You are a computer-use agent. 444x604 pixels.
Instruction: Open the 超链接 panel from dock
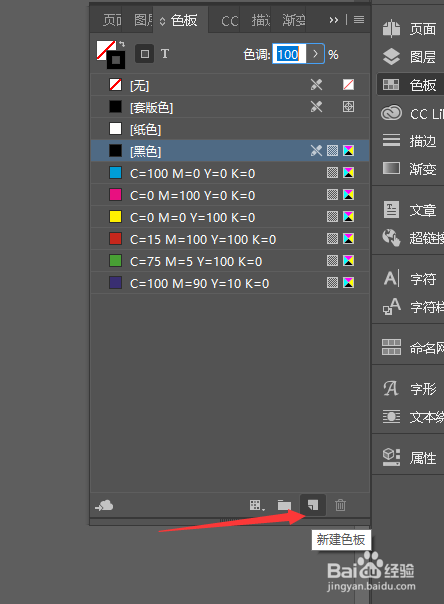pos(411,238)
